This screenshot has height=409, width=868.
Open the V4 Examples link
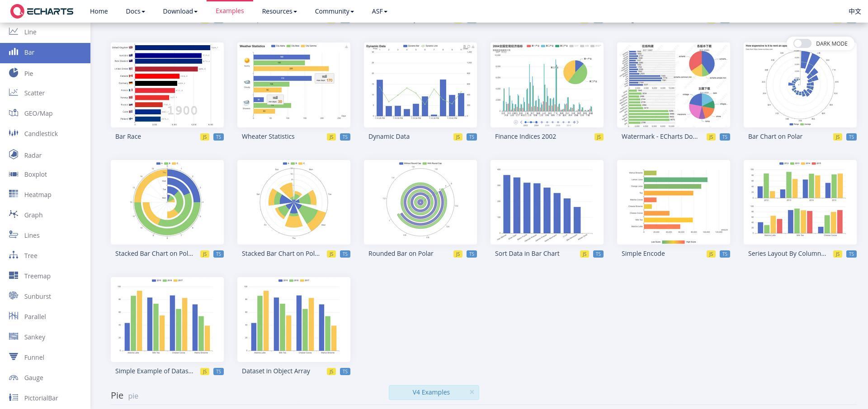431,392
